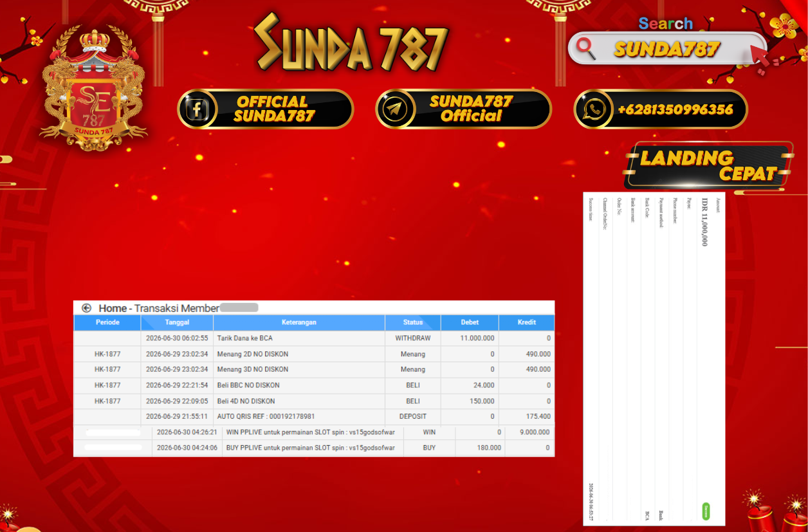
Task: Click the 11.000.000 debet value
Action: (x=477, y=338)
